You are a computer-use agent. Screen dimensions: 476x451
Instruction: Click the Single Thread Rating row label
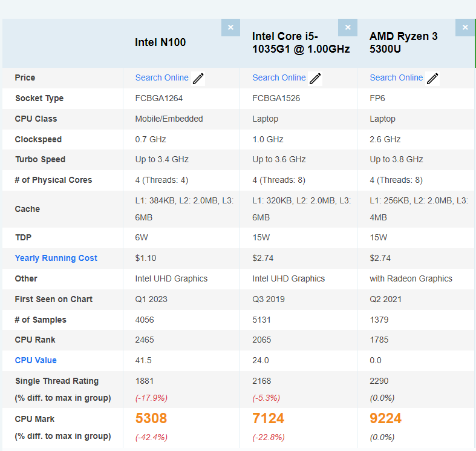(x=57, y=381)
